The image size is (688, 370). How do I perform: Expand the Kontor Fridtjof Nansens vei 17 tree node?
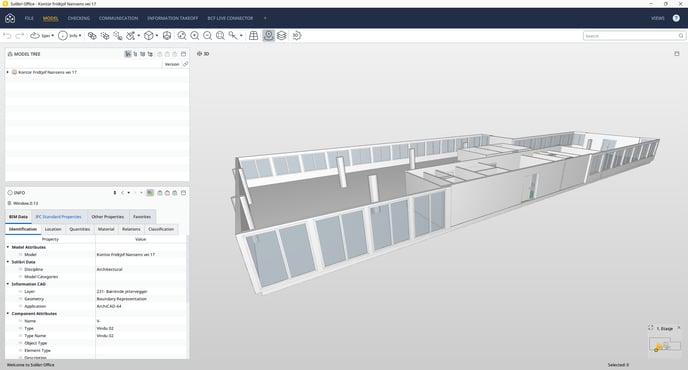pyautogui.click(x=7, y=72)
